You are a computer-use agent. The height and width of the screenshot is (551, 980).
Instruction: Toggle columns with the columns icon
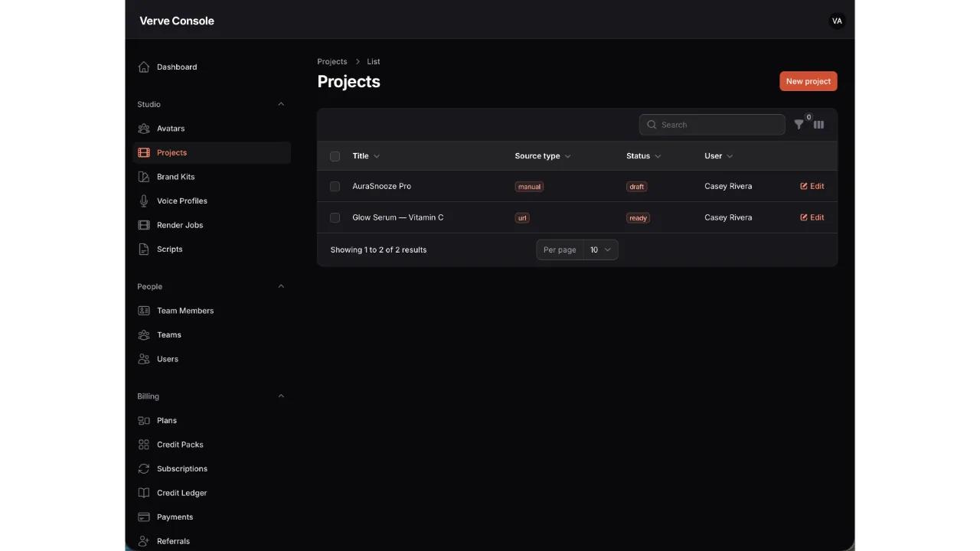click(818, 125)
